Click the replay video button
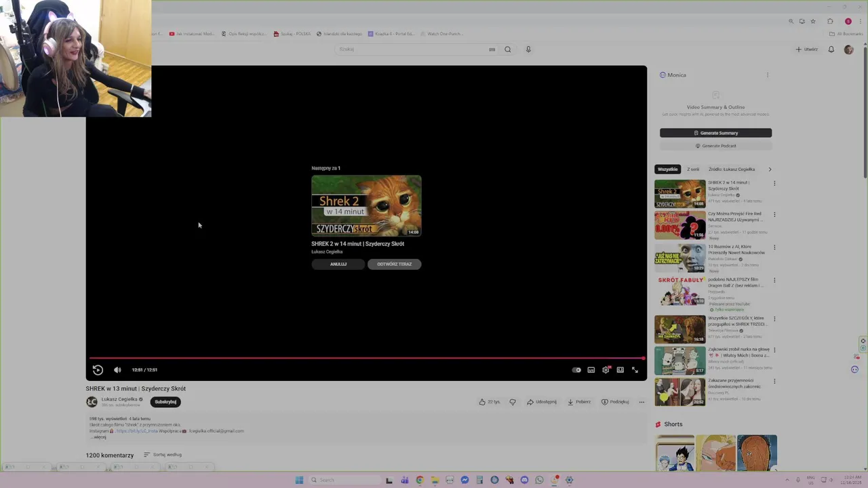The height and width of the screenshot is (488, 868). pyautogui.click(x=98, y=370)
